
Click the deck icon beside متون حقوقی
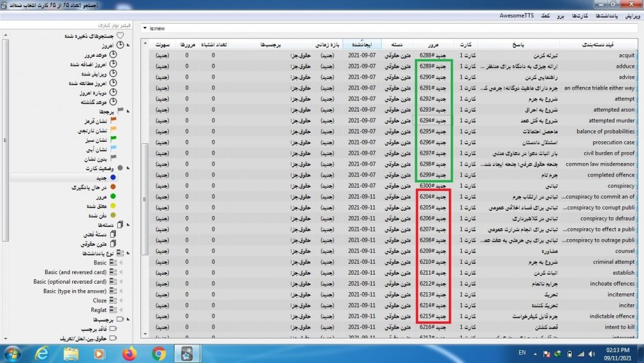click(x=113, y=244)
